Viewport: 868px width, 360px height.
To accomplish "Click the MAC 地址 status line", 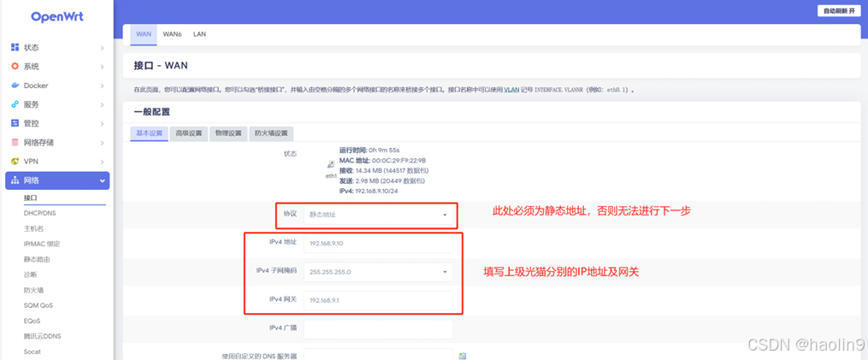I will coord(382,161).
